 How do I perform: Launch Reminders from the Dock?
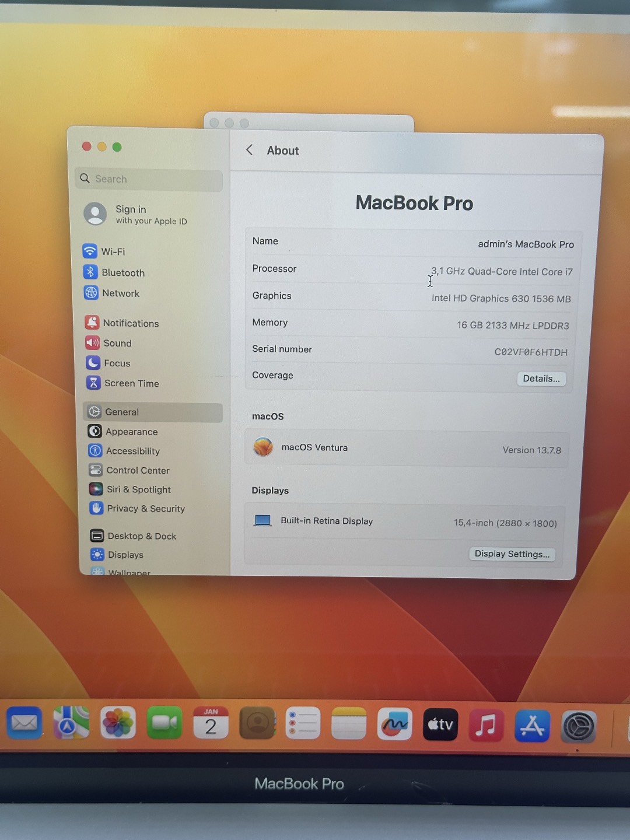tap(303, 723)
